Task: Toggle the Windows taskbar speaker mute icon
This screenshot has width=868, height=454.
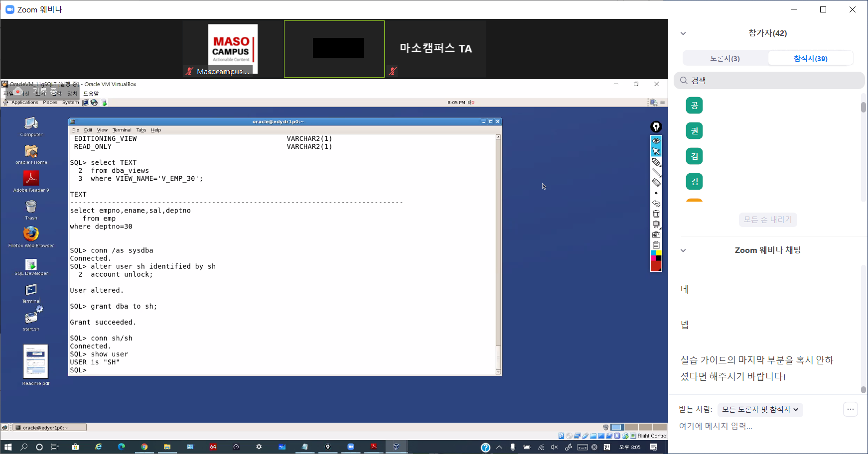Action: (x=554, y=447)
